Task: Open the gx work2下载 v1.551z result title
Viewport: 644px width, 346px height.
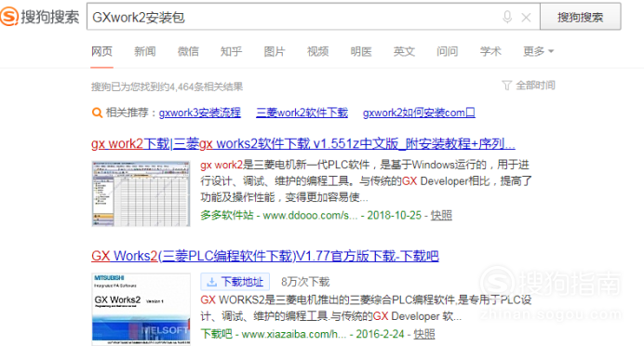Action: [x=303, y=143]
